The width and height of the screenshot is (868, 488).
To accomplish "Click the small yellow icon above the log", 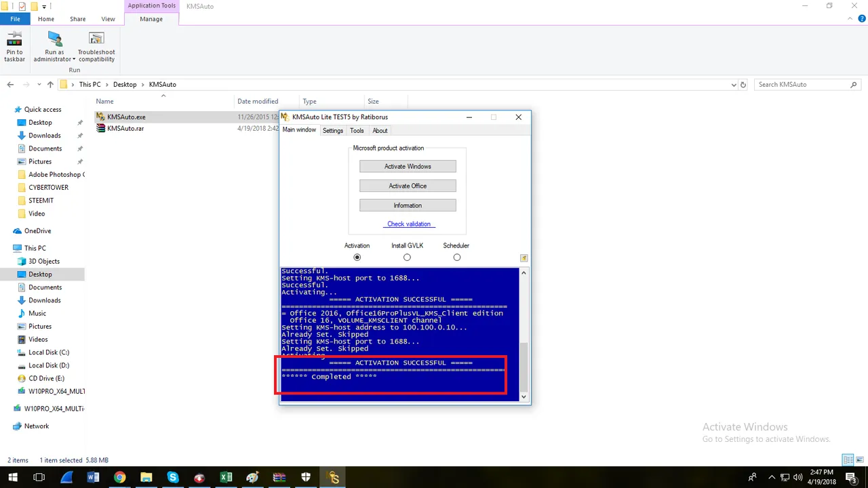I will point(524,258).
